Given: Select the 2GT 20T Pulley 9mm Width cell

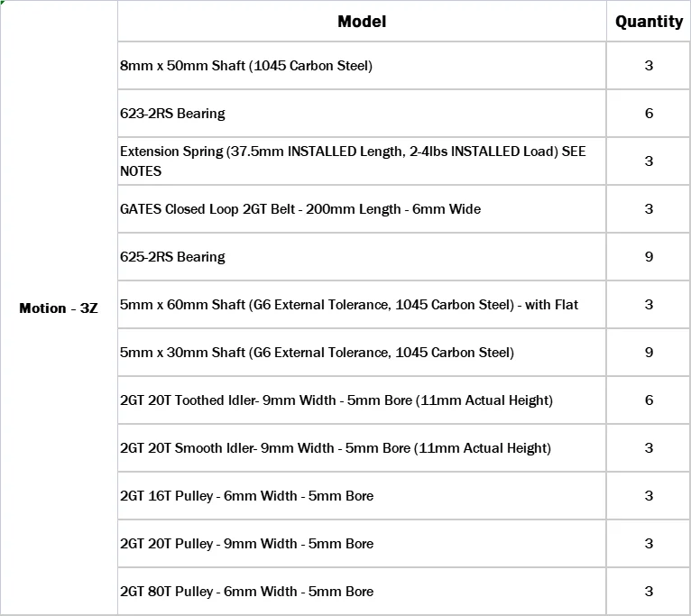Looking at the screenshot, I should coord(362,544).
